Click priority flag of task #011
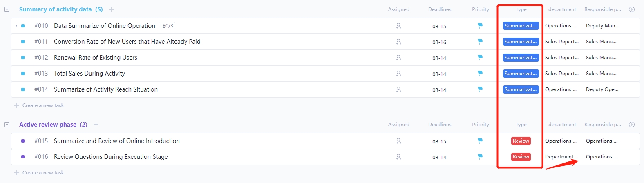Image resolution: width=644 pixels, height=183 pixels. pos(480,42)
